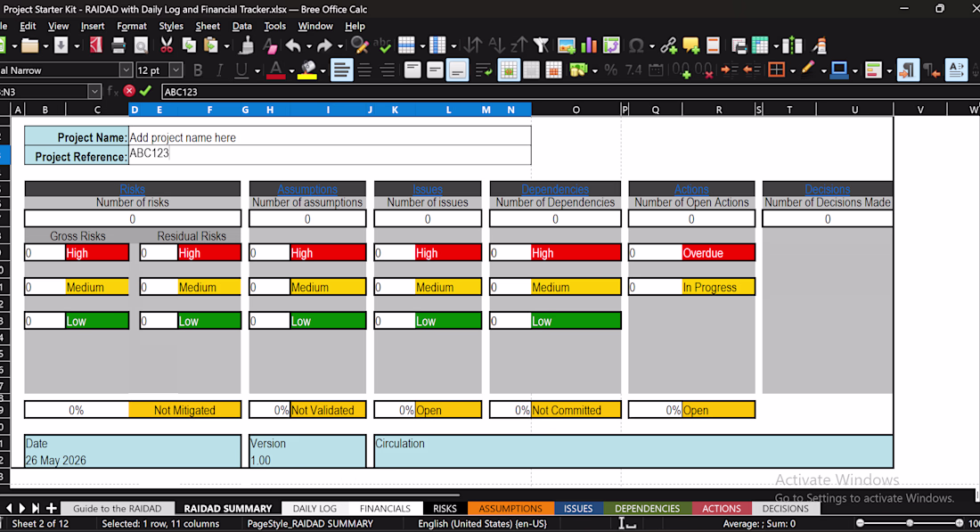Open the Dependencies hyperlink heading
This screenshot has height=532, width=980.
(x=555, y=189)
